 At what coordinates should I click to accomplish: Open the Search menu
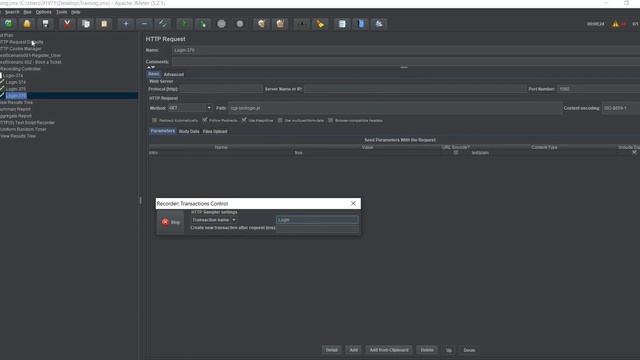(12, 12)
